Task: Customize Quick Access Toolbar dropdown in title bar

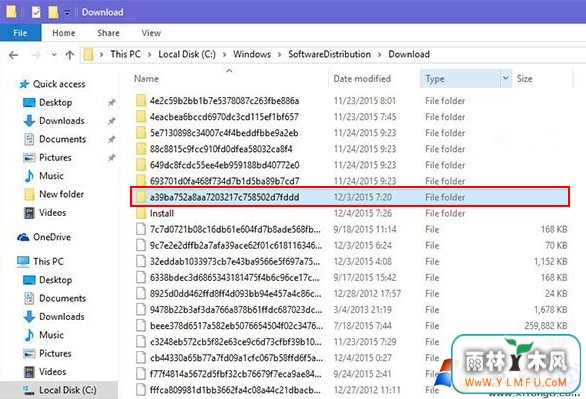Action: coord(67,13)
